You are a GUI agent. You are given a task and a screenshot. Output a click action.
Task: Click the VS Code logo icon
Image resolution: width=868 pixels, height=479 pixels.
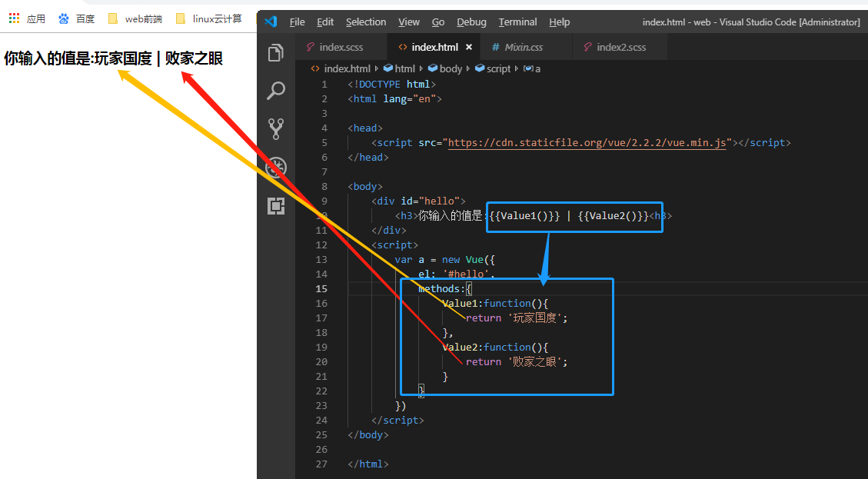click(x=270, y=22)
